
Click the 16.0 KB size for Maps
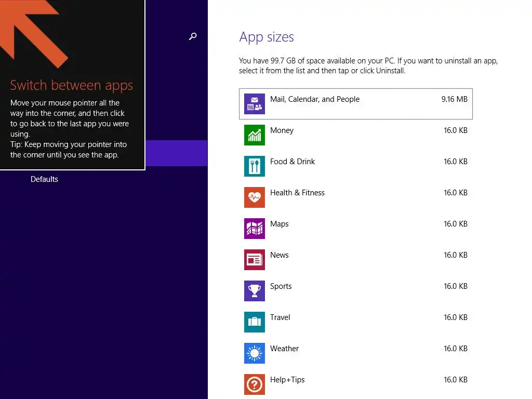456,224
